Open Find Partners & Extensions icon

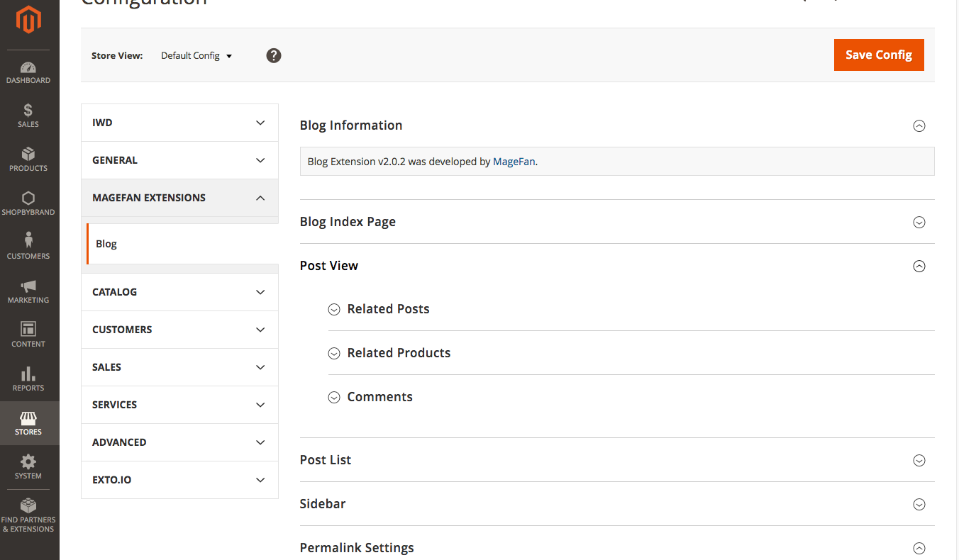[x=28, y=505]
